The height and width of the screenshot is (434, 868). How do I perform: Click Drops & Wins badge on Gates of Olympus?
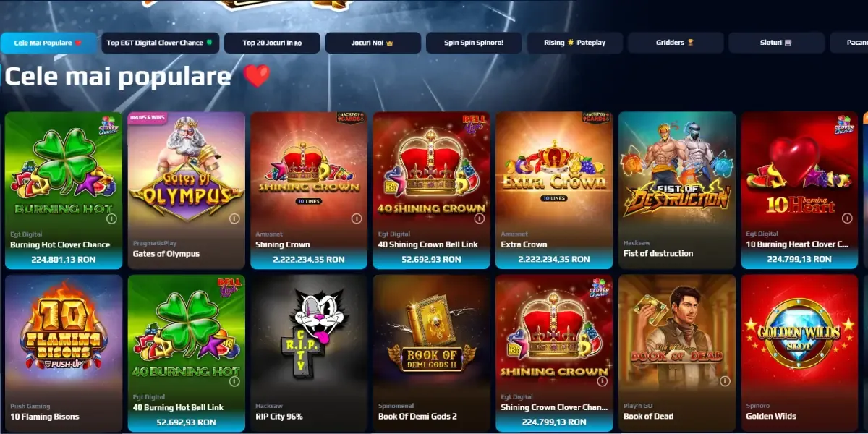(147, 118)
